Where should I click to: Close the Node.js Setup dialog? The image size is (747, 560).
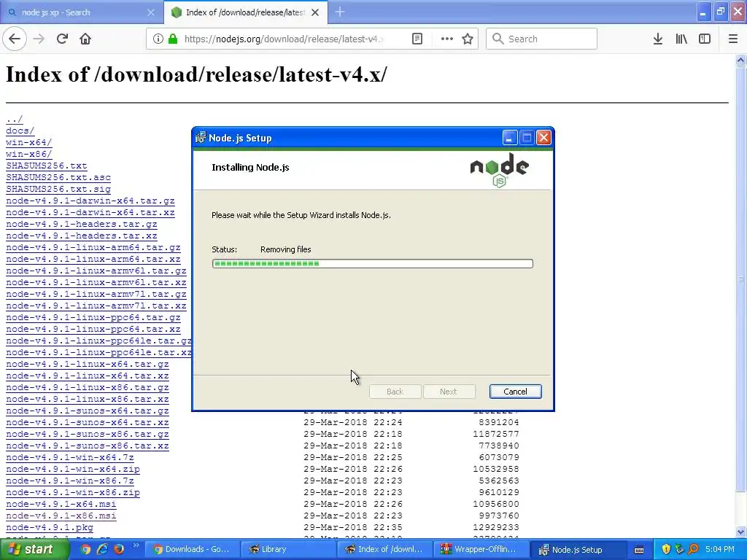543,138
